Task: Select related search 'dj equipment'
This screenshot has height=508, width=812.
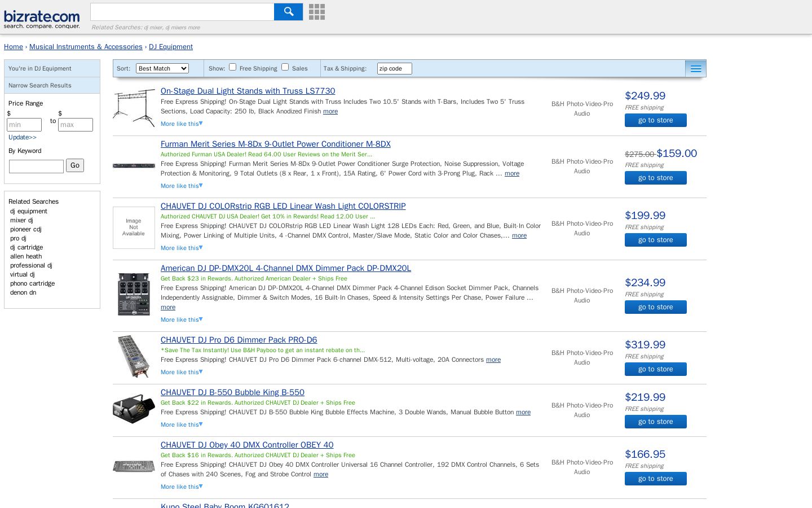Action: pos(29,211)
